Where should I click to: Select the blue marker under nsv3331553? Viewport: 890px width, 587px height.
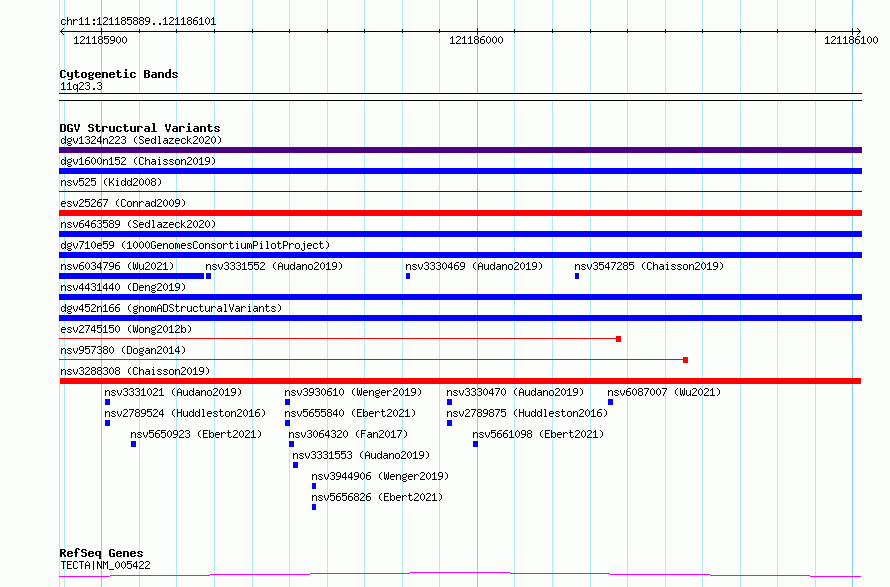point(295,465)
